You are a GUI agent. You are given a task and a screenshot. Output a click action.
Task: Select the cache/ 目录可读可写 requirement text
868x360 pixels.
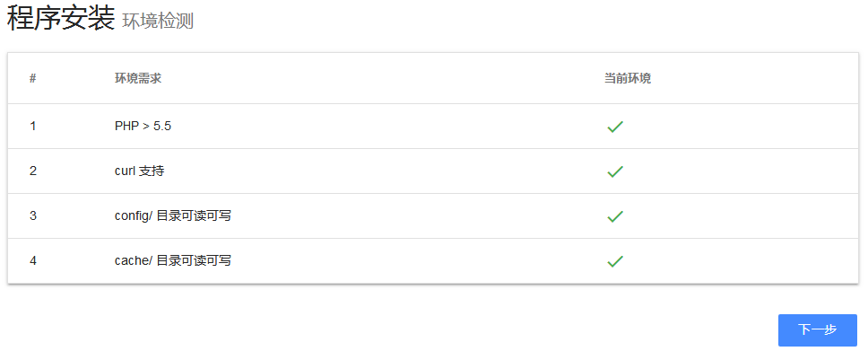tap(173, 261)
